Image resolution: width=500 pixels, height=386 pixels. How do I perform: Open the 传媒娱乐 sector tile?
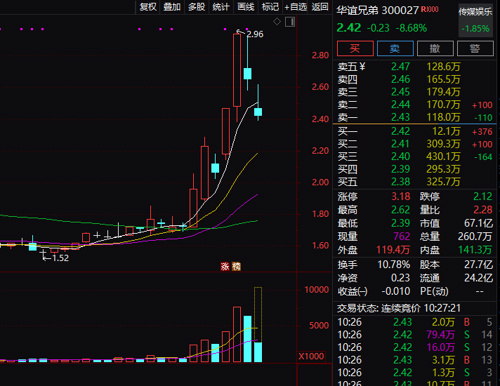coord(475,20)
